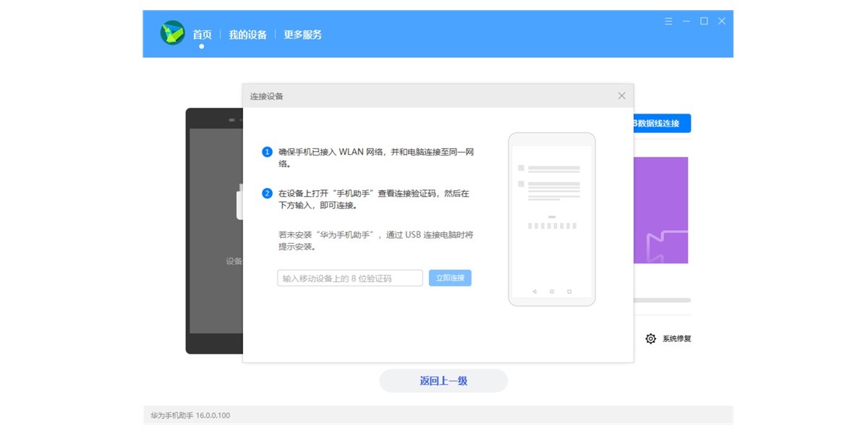Open the hamburger menu in title bar
868x434 pixels.
point(667,22)
